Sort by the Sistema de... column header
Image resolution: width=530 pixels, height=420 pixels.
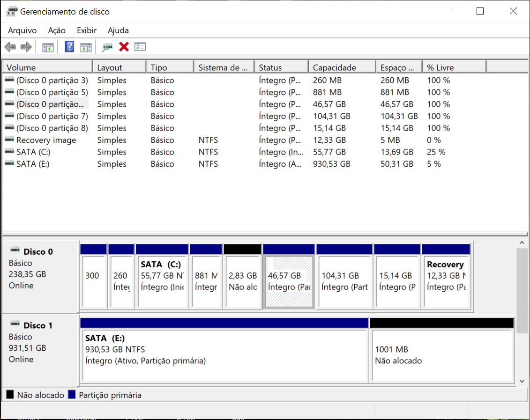click(224, 67)
